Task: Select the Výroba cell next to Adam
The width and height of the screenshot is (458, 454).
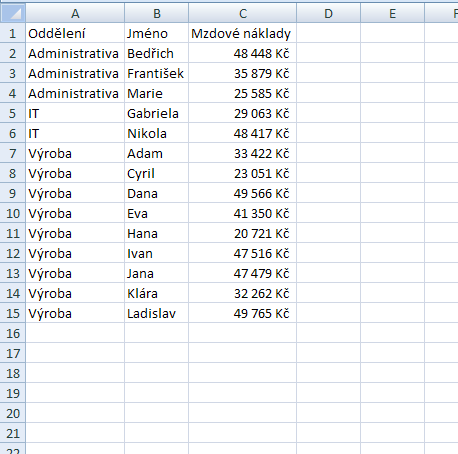Action: (75, 153)
